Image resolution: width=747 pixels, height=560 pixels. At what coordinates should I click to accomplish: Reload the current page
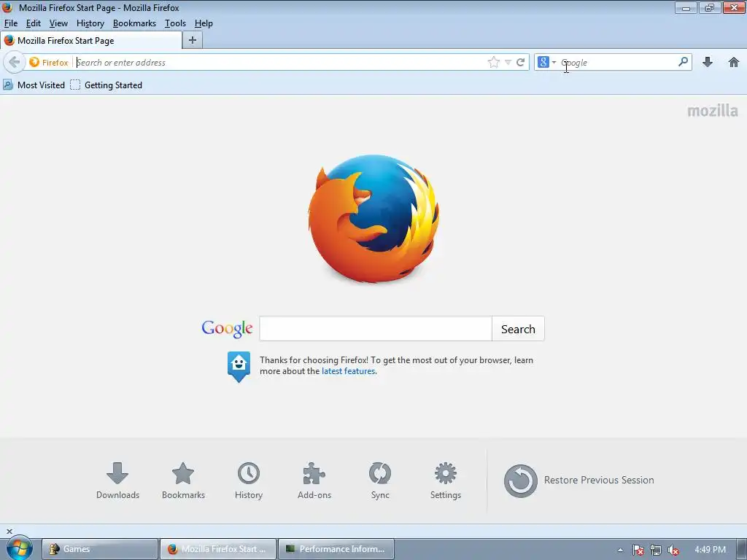click(521, 63)
